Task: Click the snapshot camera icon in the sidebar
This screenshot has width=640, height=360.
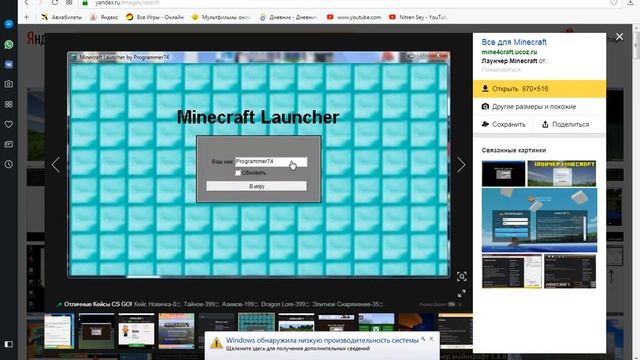Action: (9, 84)
